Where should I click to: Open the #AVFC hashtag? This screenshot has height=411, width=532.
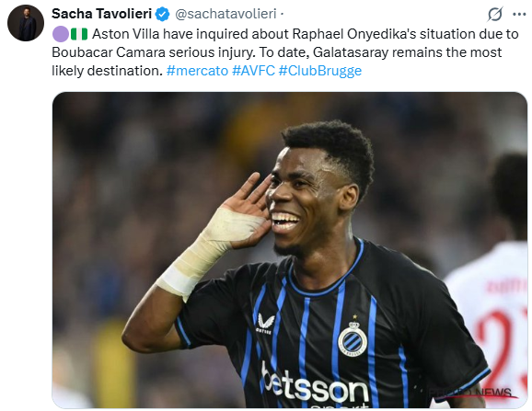pyautogui.click(x=253, y=71)
